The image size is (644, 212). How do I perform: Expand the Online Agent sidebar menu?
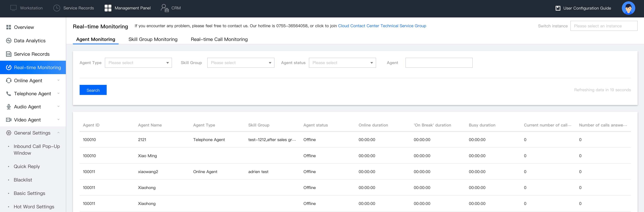click(x=58, y=80)
